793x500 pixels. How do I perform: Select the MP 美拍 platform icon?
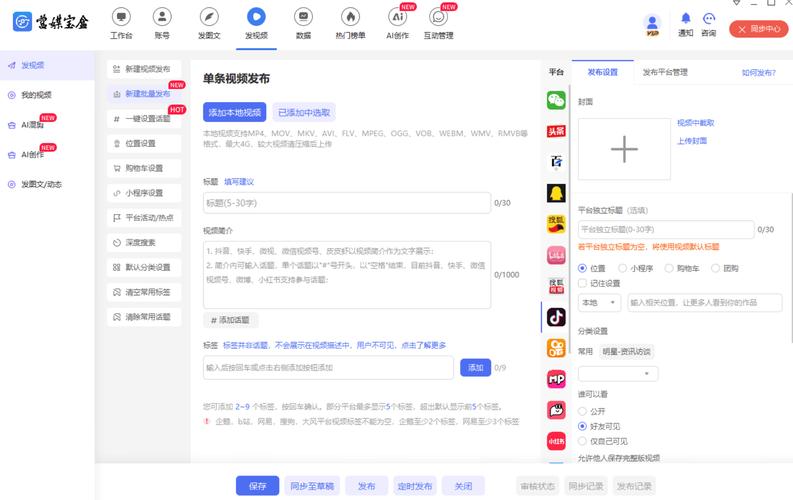click(x=556, y=379)
